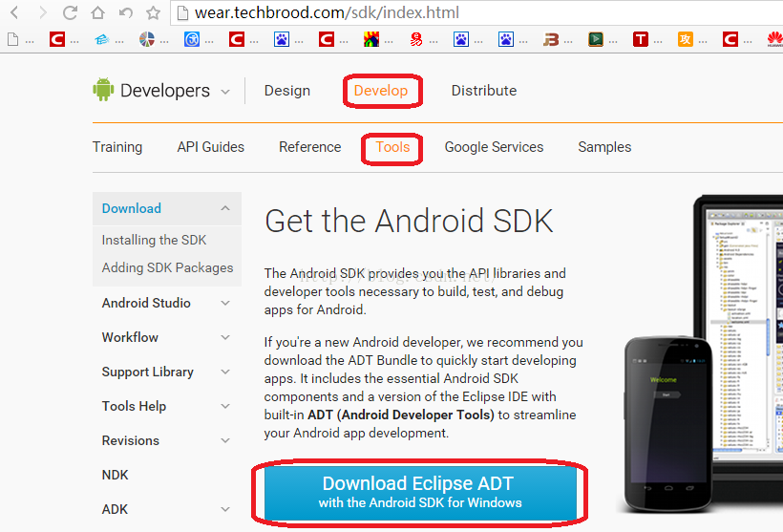Click the browser forward arrow
This screenshot has height=532, width=783.
tap(43, 12)
